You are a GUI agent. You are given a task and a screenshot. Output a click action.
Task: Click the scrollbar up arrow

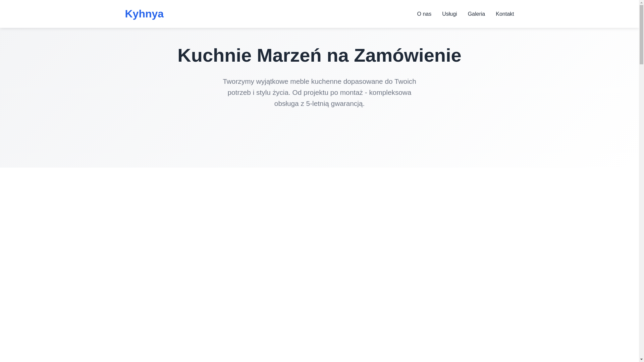coord(641,2)
